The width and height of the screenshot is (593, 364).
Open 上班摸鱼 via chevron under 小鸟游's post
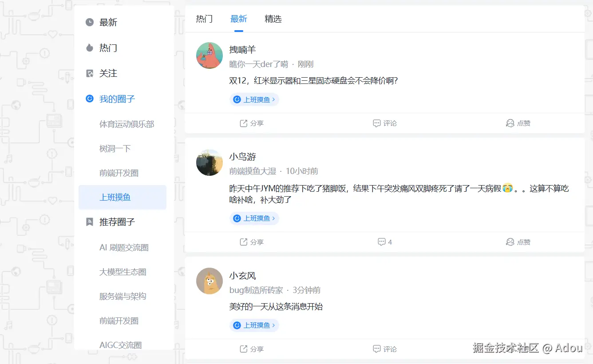[274, 218]
